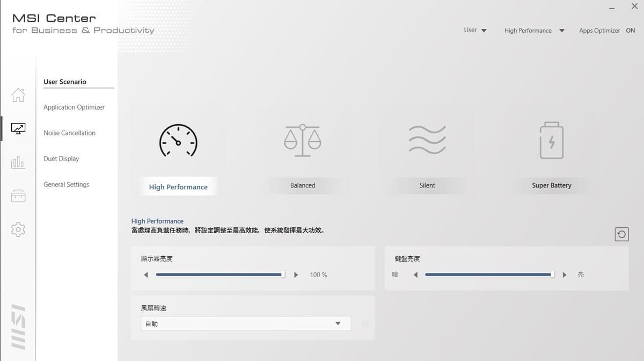Click the Balanced mode label
The width and height of the screenshot is (644, 361).
tap(303, 185)
